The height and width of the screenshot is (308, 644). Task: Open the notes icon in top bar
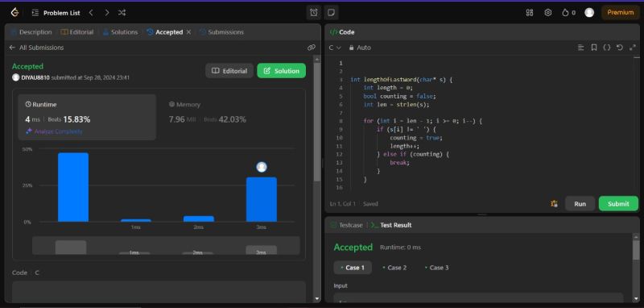click(x=331, y=13)
